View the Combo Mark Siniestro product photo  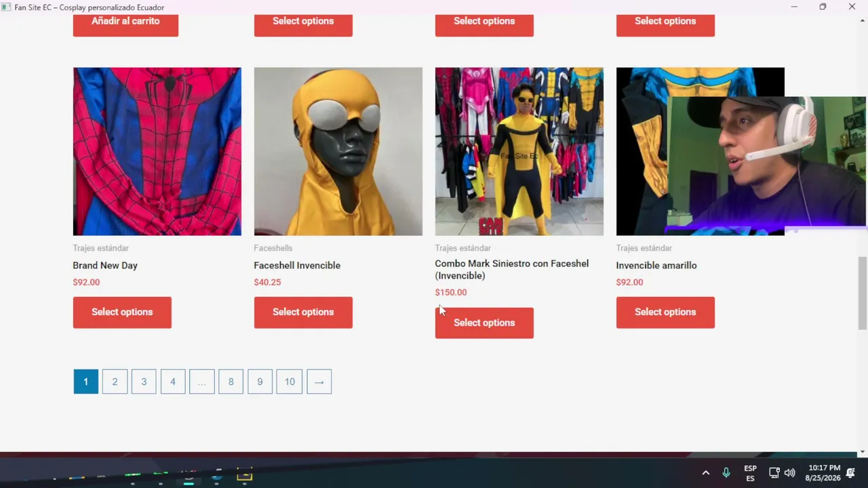point(519,151)
